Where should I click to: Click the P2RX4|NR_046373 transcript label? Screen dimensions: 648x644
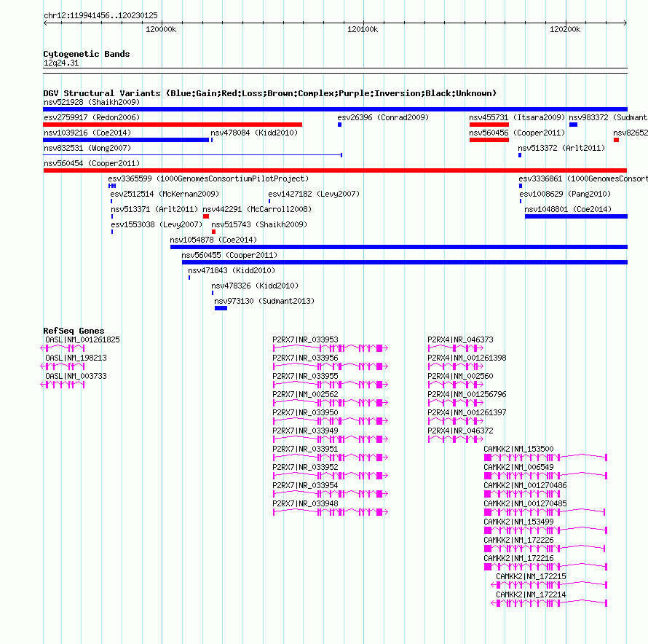pos(460,339)
